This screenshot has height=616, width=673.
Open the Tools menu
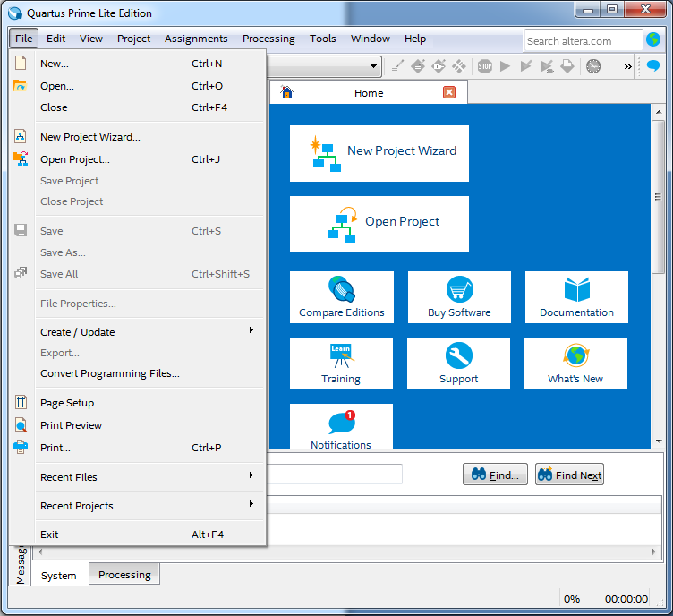pyautogui.click(x=323, y=38)
